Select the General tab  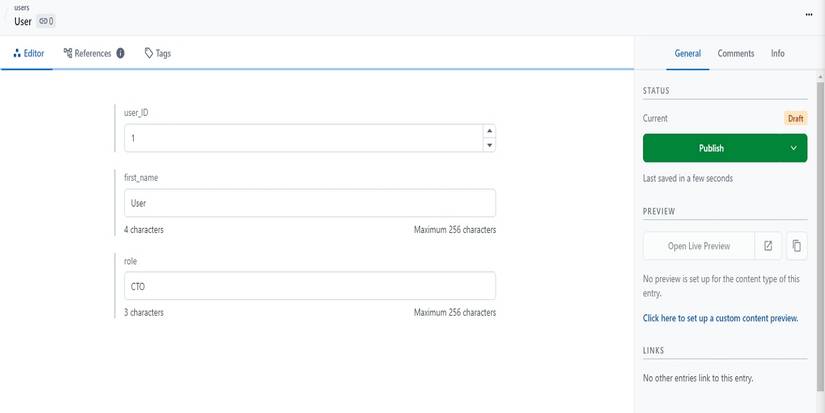pyautogui.click(x=688, y=53)
